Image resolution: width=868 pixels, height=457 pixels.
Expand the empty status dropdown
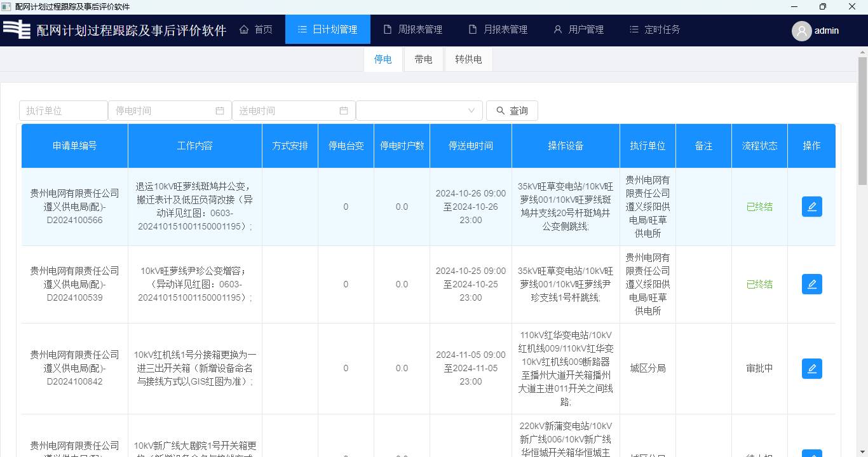419,111
